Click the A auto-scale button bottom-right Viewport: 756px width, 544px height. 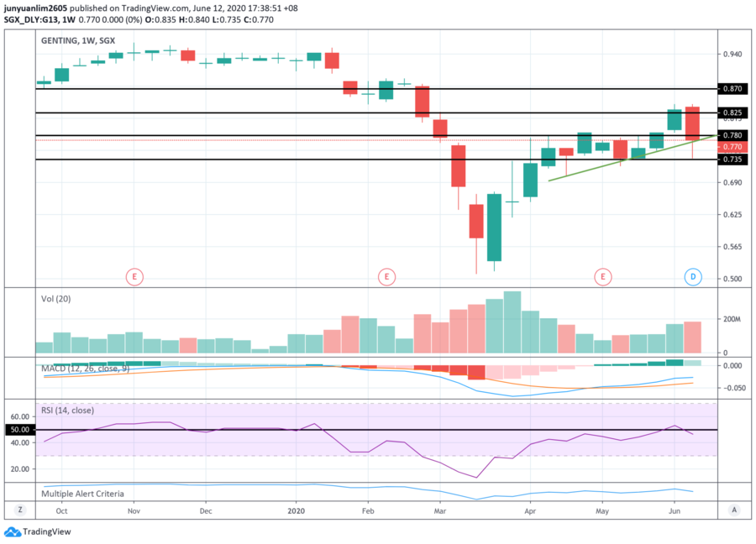[734, 510]
